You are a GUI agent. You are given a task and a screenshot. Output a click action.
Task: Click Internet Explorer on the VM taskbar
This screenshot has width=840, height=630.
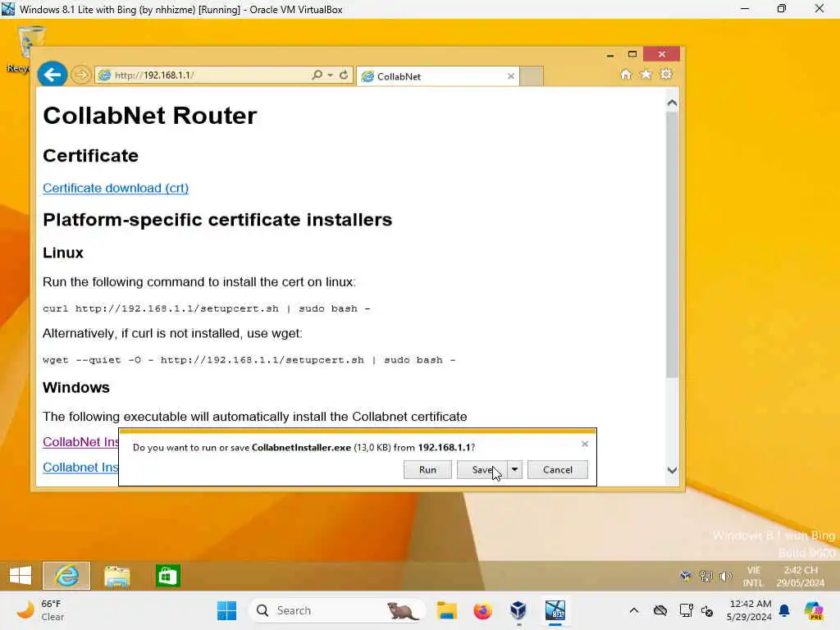coord(66,576)
